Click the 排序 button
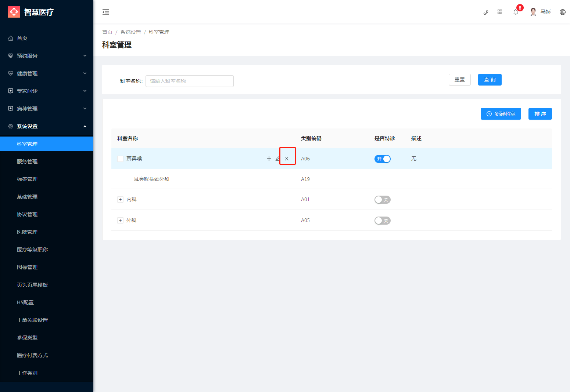This screenshot has height=392, width=570. pos(540,114)
